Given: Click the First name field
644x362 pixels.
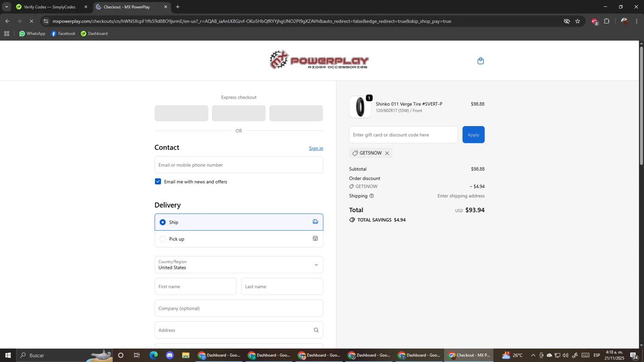Looking at the screenshot, I should (195, 287).
